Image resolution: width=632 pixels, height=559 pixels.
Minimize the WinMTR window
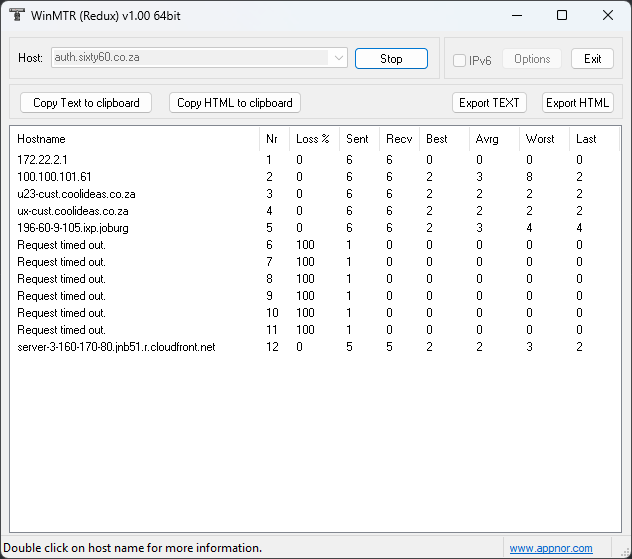(x=517, y=15)
